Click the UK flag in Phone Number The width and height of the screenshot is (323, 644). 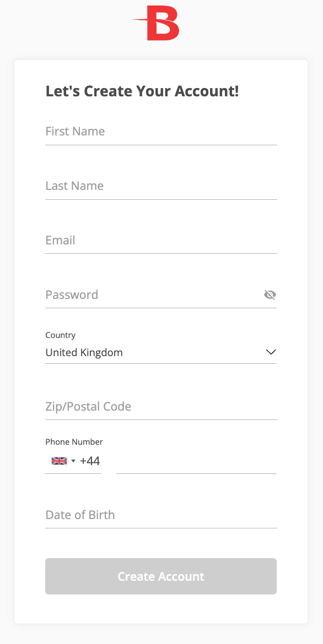[59, 461]
